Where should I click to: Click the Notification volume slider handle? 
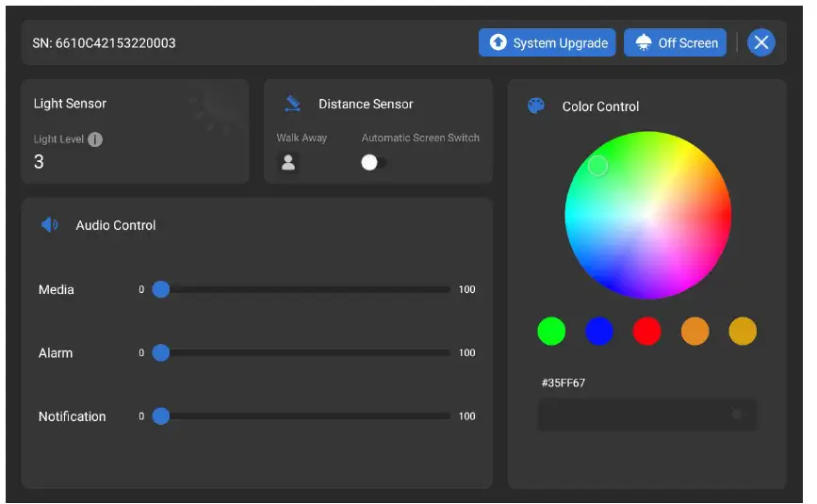pyautogui.click(x=161, y=416)
